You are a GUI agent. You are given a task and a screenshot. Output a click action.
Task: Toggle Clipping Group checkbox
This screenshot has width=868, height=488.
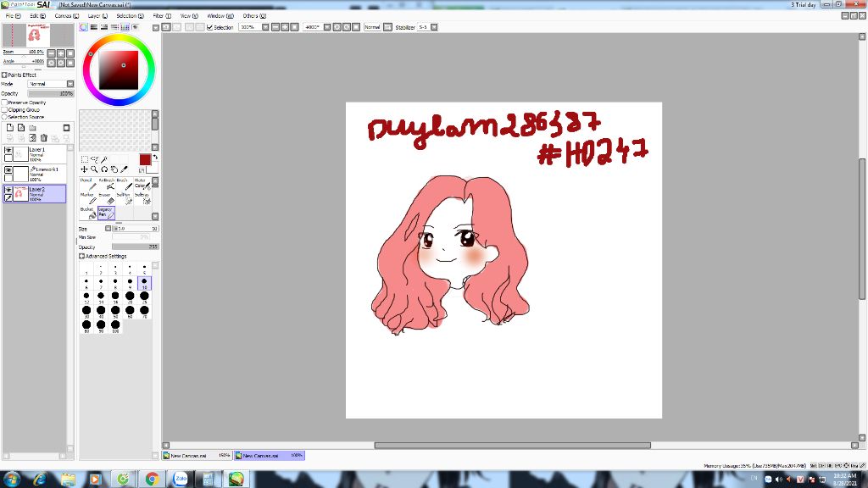coord(4,109)
